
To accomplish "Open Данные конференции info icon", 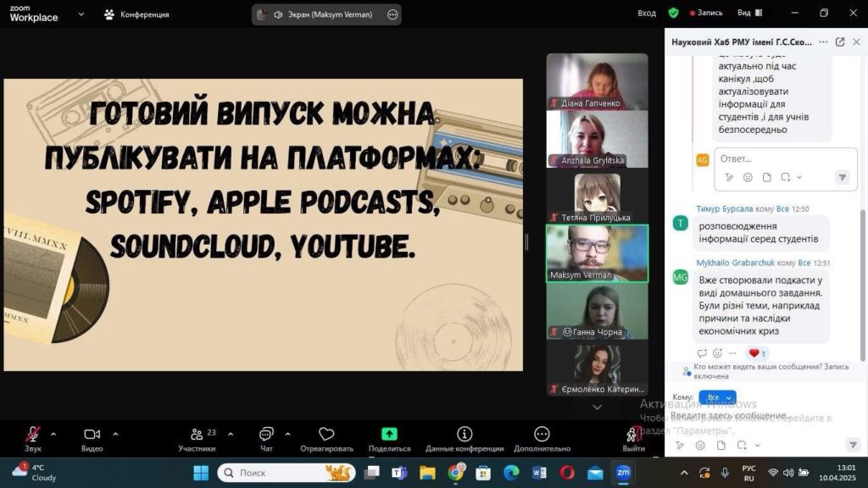I will [465, 435].
